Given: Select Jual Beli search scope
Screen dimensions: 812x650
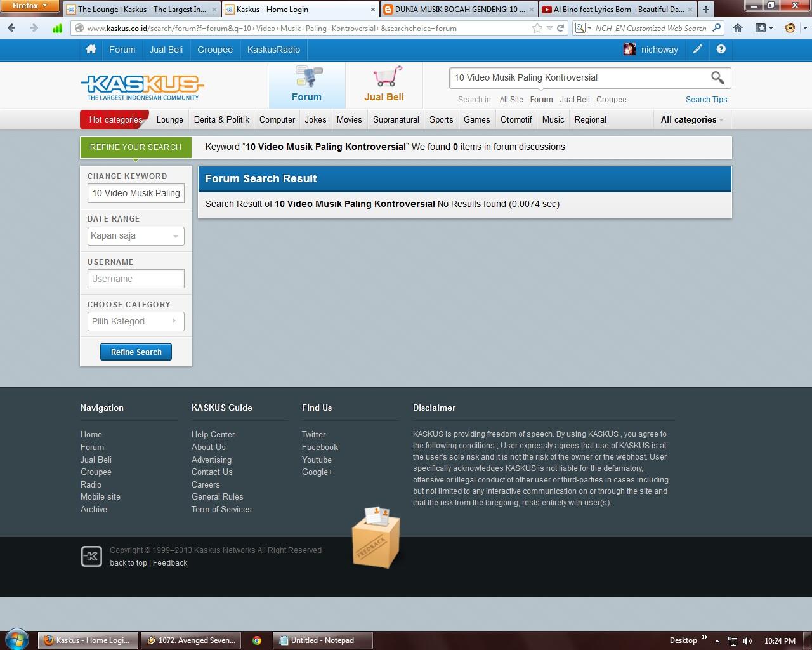Looking at the screenshot, I should [x=575, y=100].
